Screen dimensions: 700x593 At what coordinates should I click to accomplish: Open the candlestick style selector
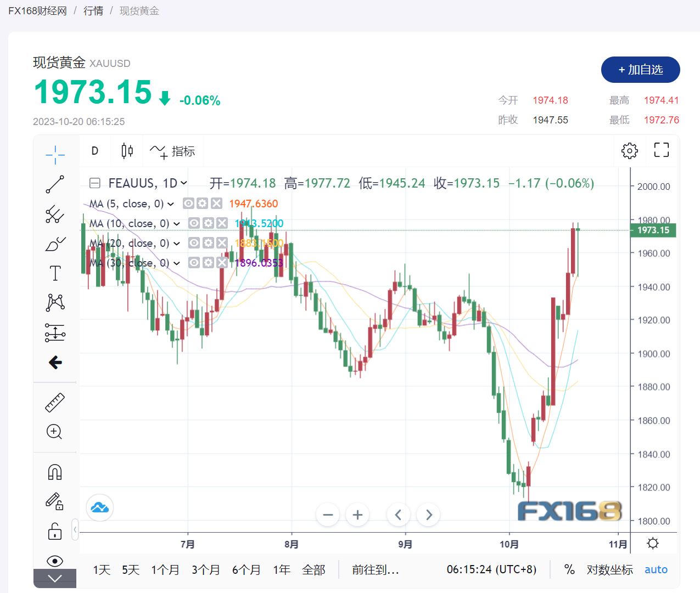point(127,150)
